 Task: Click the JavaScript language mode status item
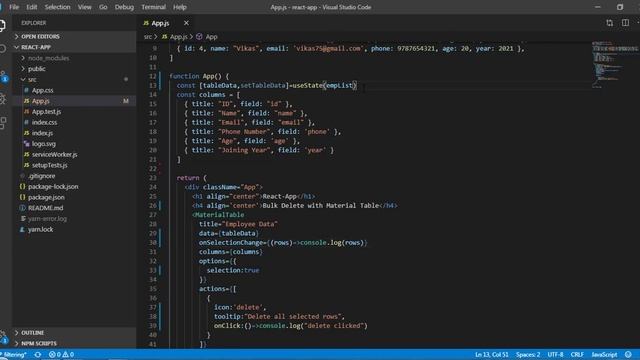point(604,354)
